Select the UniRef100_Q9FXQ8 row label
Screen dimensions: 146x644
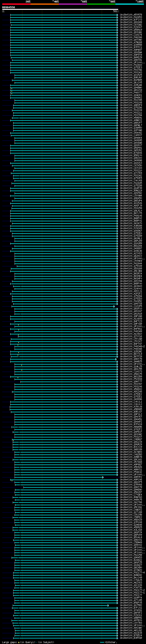tap(131, 316)
